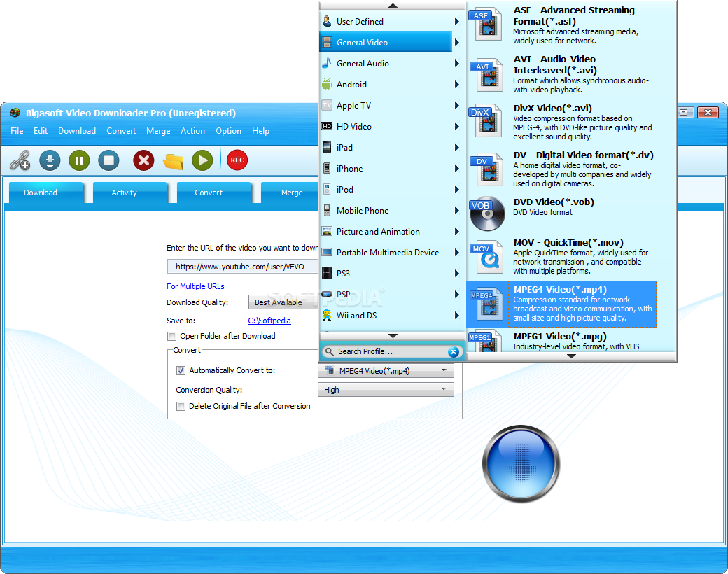
Task: Click the For Multiple URLs link
Action: 195,286
